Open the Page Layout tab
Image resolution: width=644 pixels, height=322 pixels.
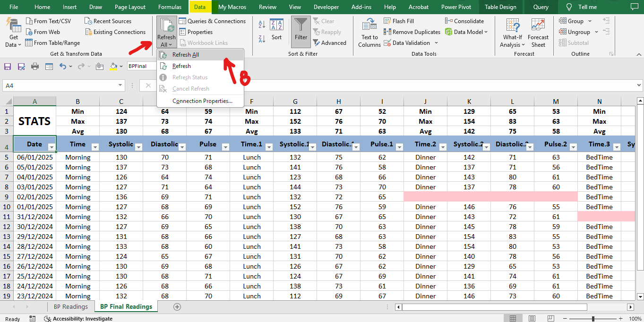click(130, 7)
